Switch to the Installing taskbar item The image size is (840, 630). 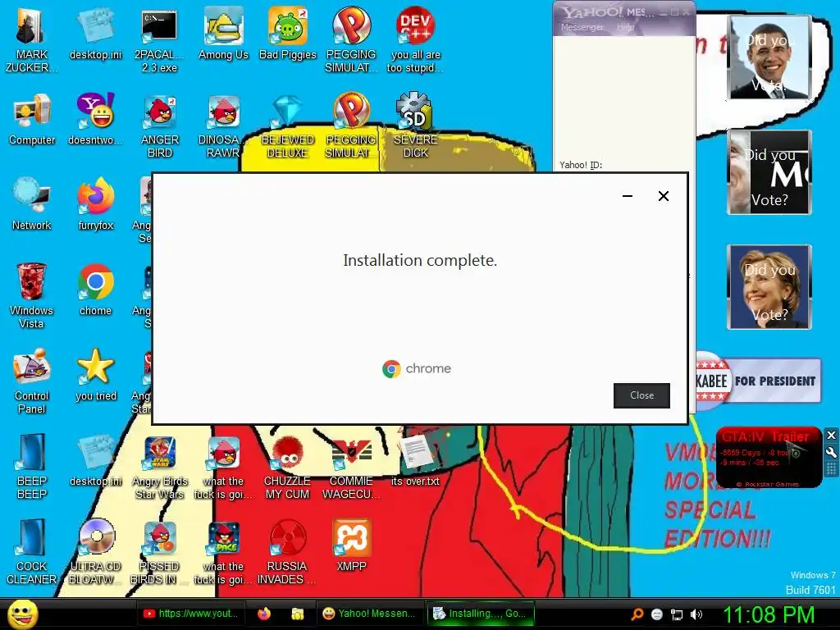tap(481, 614)
